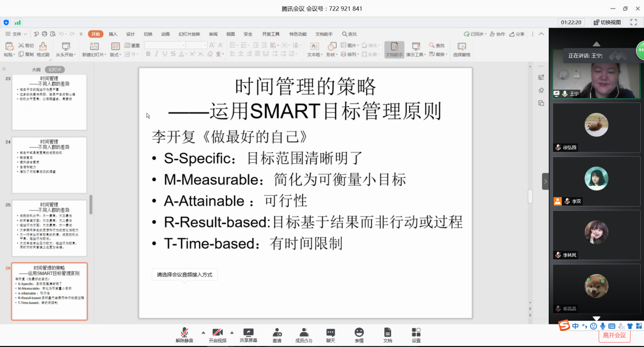This screenshot has height=347, width=644.
Task: Open the 共享屏幕 share screen option
Action: pyautogui.click(x=248, y=335)
